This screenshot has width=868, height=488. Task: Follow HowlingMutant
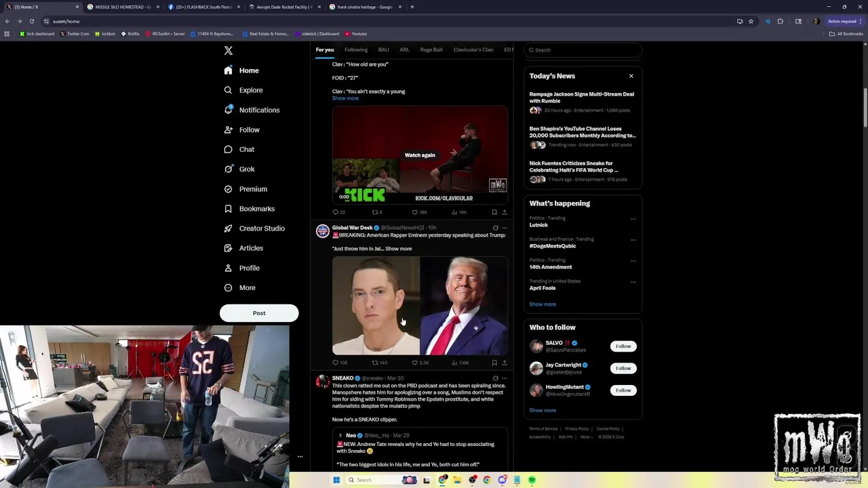pos(623,390)
